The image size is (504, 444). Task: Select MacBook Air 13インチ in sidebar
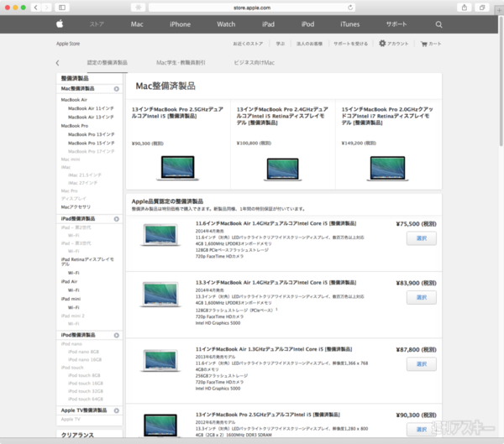point(91,118)
